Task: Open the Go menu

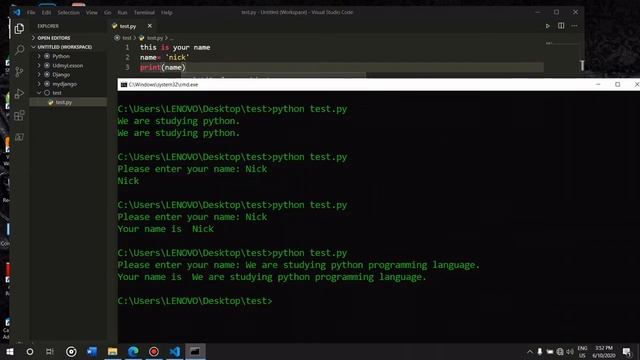Action: tap(108, 13)
